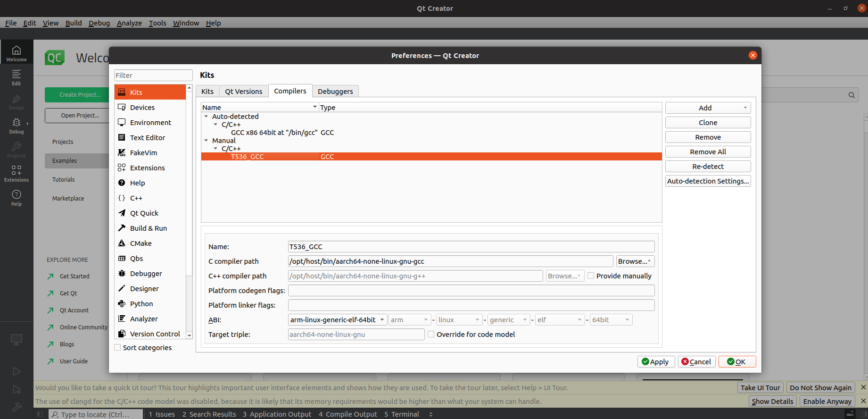Select the FakeVim preferences category
The height and width of the screenshot is (419, 868).
click(143, 153)
